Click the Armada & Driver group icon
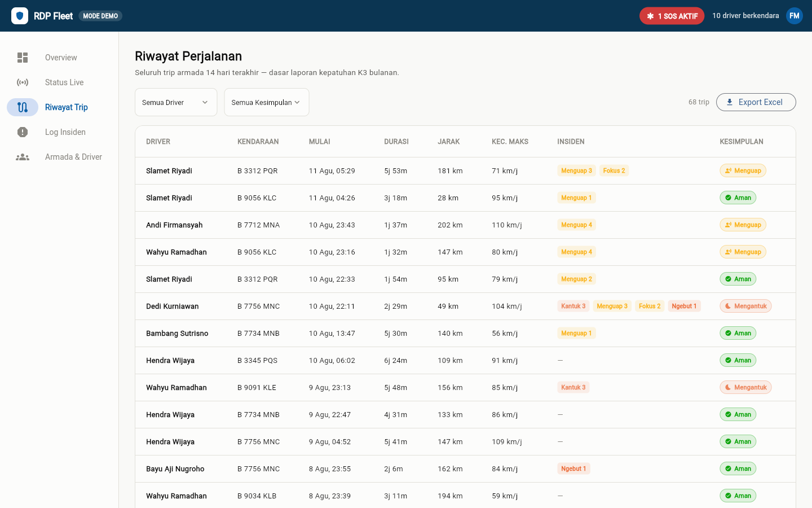 coord(23,157)
